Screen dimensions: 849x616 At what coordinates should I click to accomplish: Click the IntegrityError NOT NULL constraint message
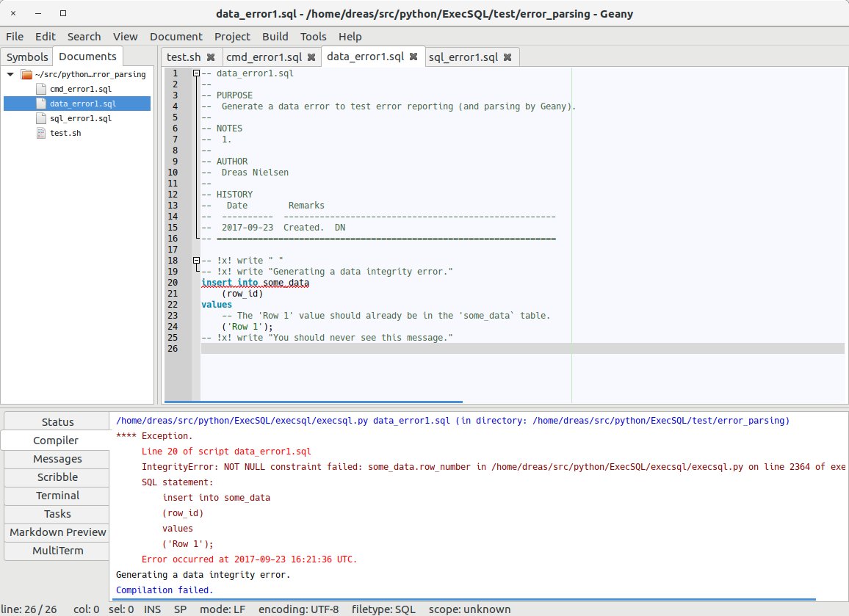[x=494, y=467]
